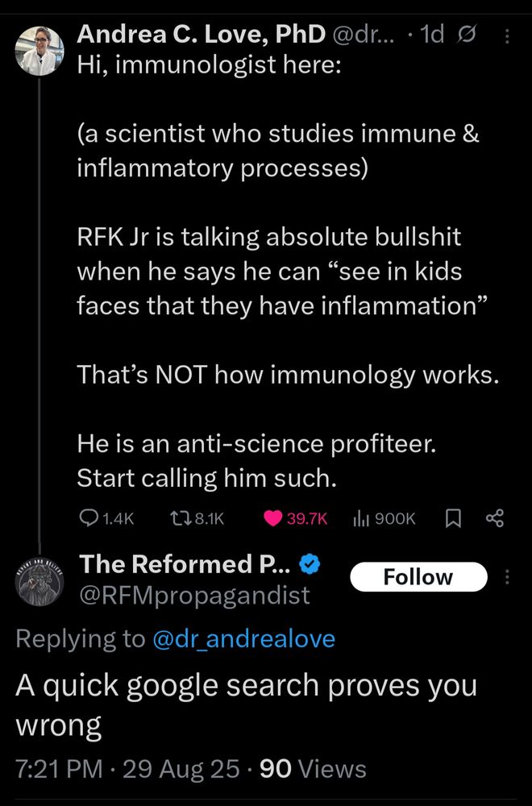Open @dr_andrealove mention link

(243, 639)
